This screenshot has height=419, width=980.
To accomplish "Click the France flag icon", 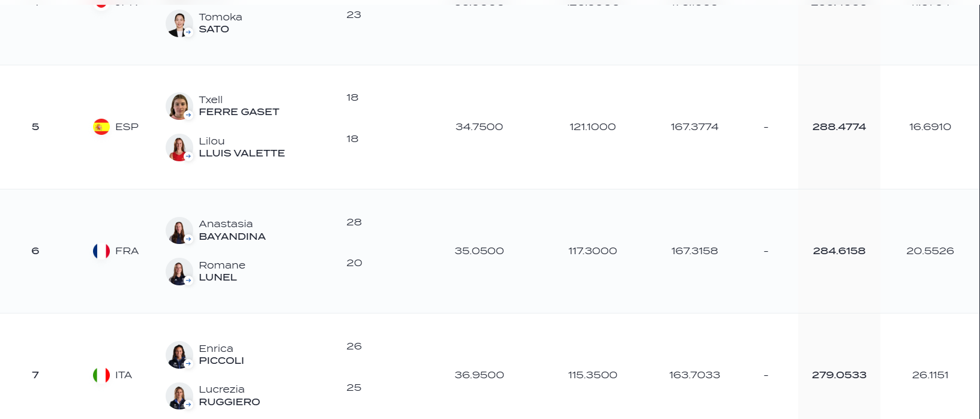I will [101, 251].
